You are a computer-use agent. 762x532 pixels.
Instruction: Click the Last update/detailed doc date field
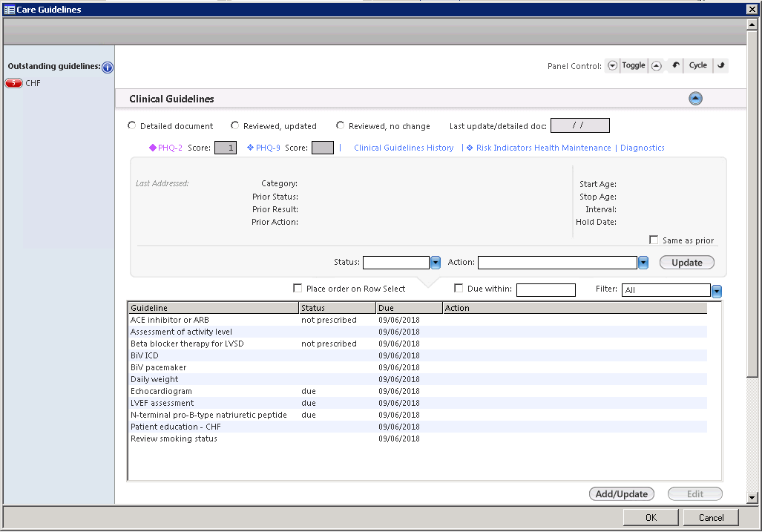579,125
